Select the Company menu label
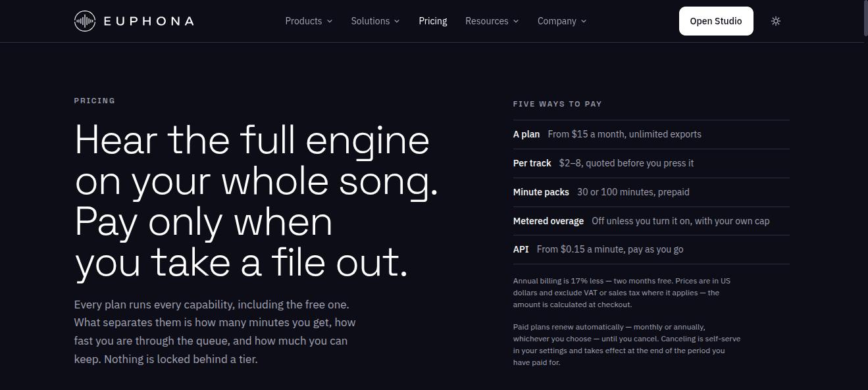The height and width of the screenshot is (390, 868). pyautogui.click(x=557, y=21)
